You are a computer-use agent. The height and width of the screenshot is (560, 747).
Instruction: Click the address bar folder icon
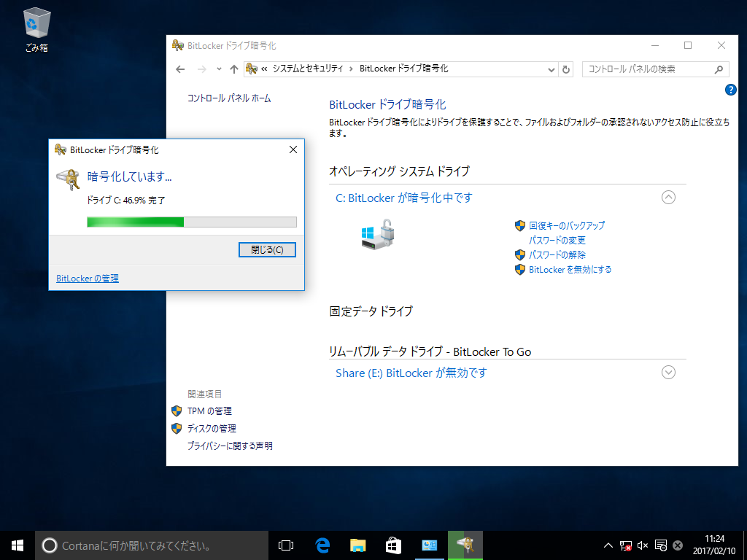[x=252, y=69]
